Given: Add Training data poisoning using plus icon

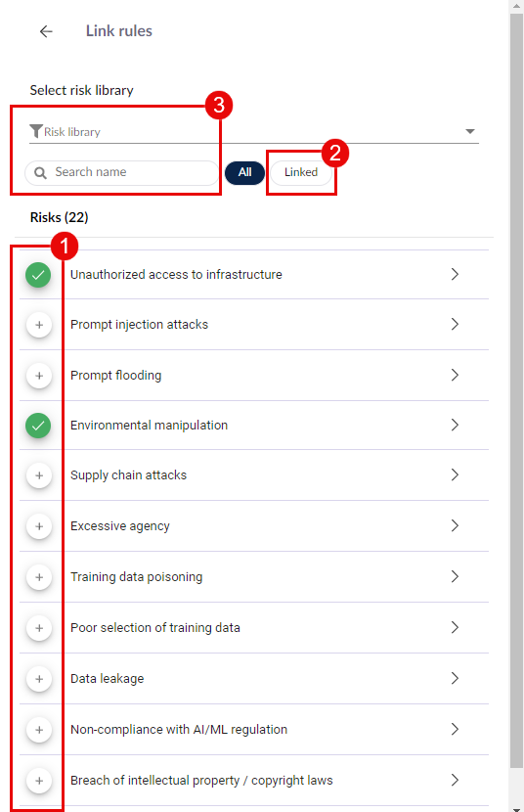Looking at the screenshot, I should tap(39, 577).
